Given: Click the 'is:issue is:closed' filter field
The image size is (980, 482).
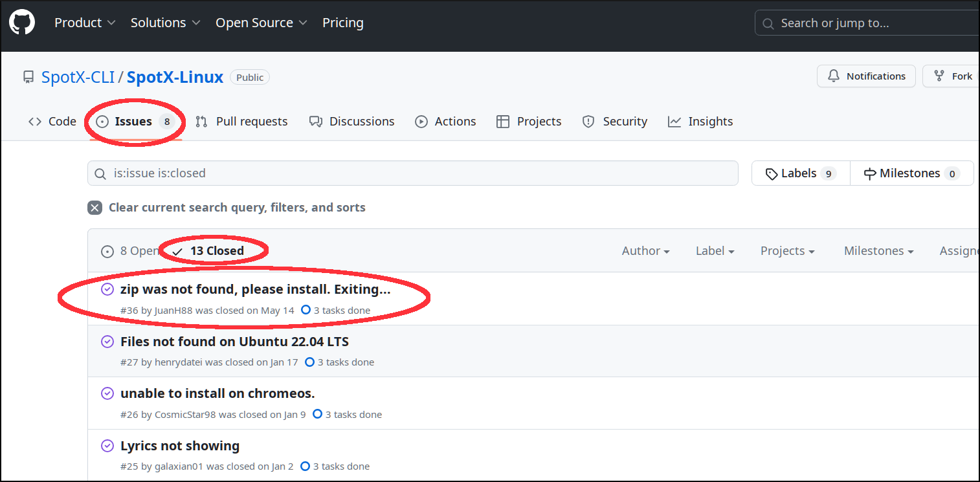Looking at the screenshot, I should click(x=413, y=173).
